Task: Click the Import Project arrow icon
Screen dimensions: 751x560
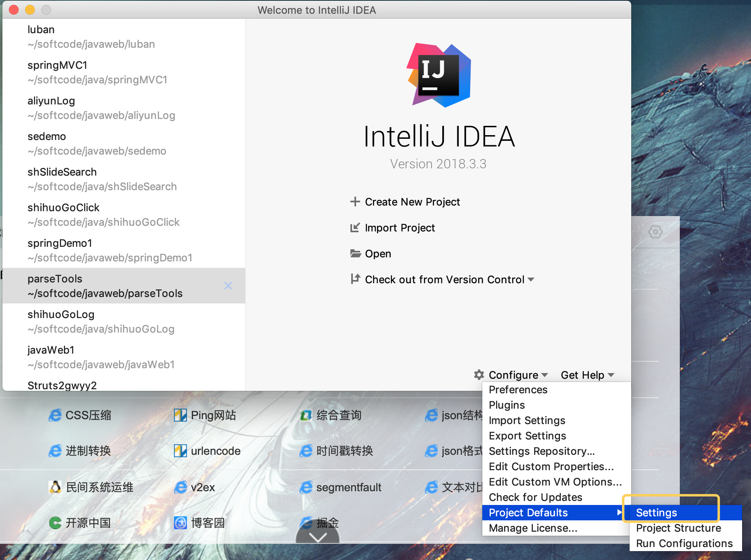Action: [x=355, y=227]
